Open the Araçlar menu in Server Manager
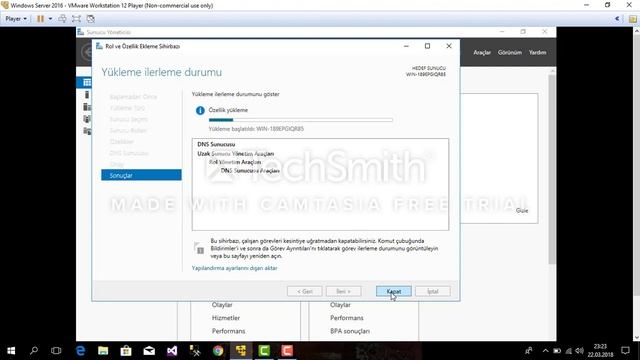Viewport: 640px width, 360px height. coord(482,53)
